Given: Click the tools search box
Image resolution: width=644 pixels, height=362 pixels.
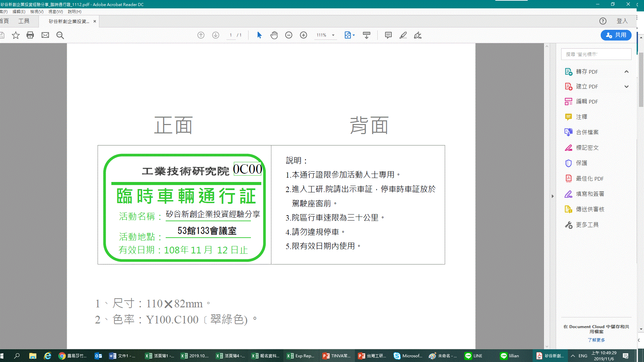Looking at the screenshot, I should 596,54.
